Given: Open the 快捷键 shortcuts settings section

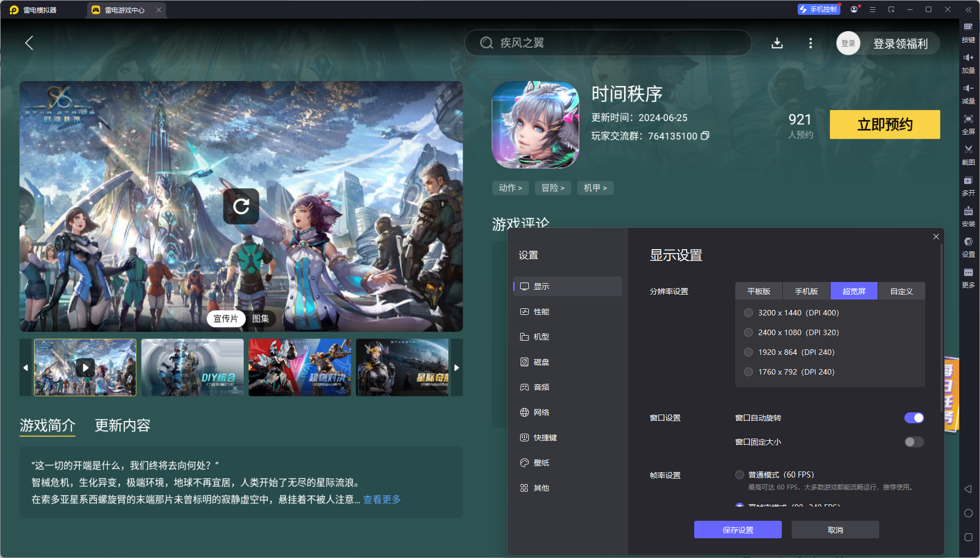Looking at the screenshot, I should (568, 438).
